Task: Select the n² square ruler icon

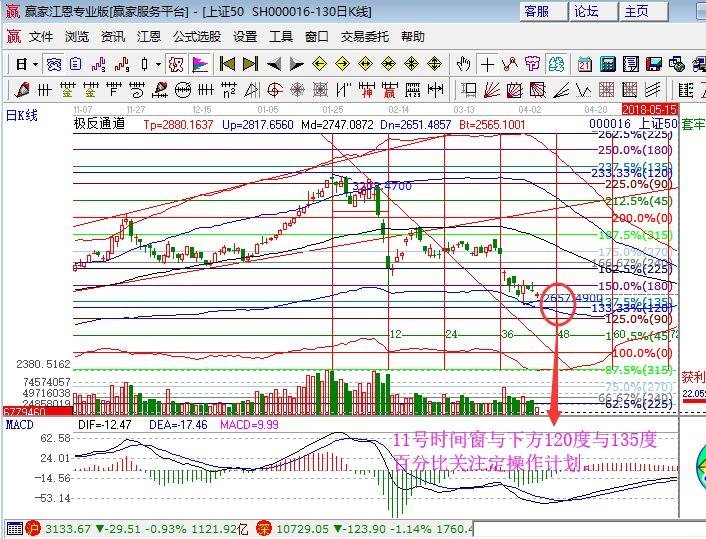Action: (229, 91)
